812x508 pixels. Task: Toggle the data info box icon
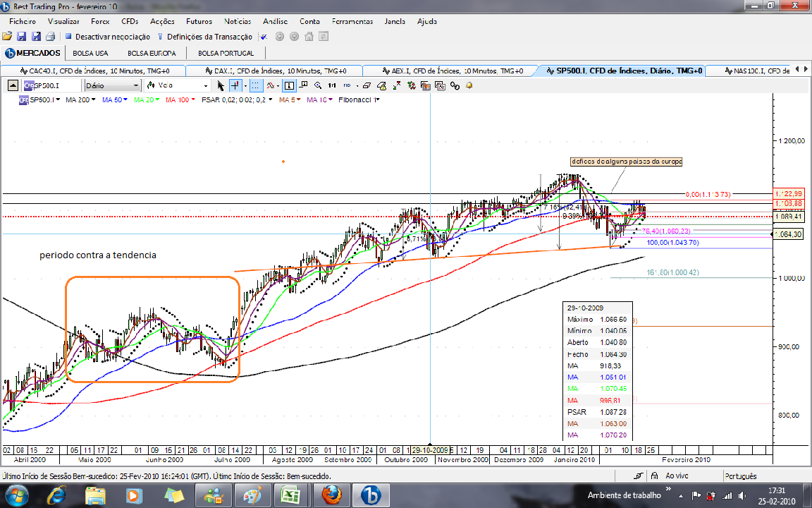289,85
